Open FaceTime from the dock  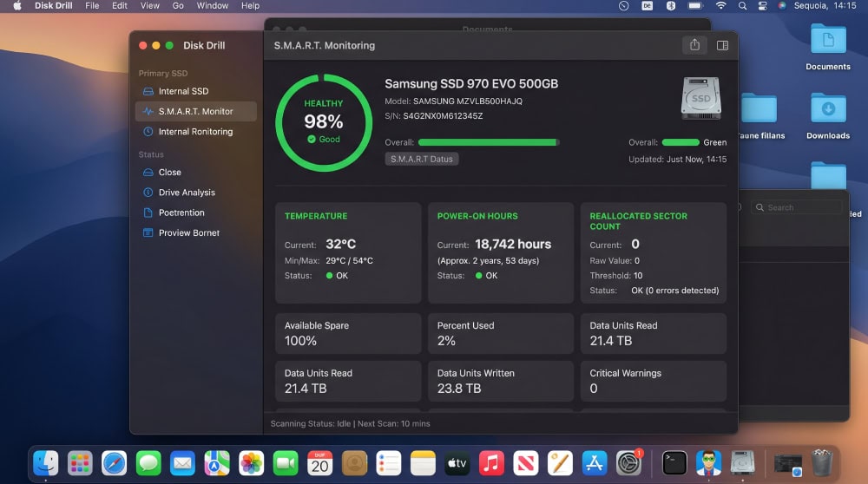286,463
